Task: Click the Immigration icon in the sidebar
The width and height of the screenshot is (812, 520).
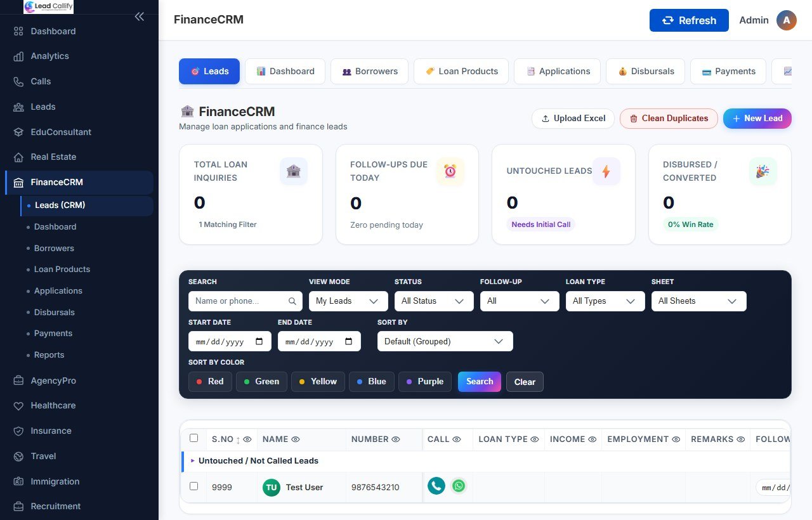Action: (18, 482)
